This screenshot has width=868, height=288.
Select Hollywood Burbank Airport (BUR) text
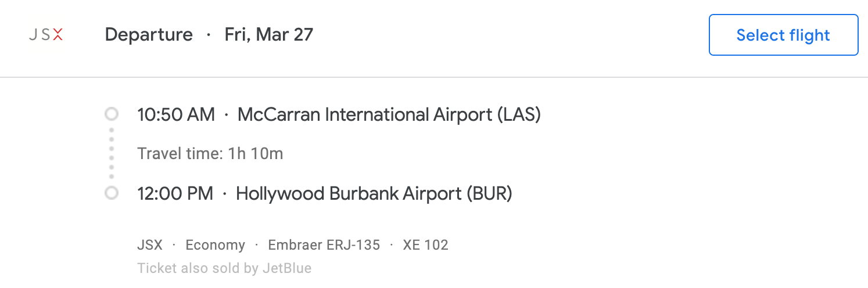tap(374, 193)
